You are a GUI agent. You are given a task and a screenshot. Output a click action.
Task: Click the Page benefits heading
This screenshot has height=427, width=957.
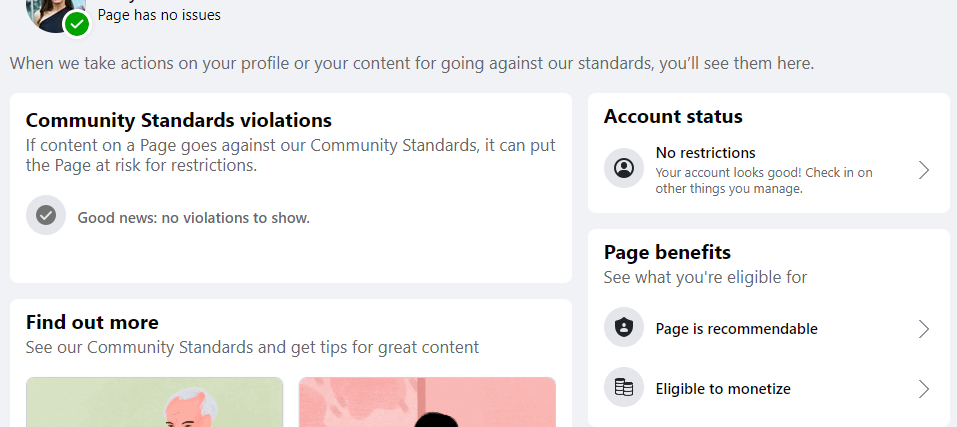[667, 252]
